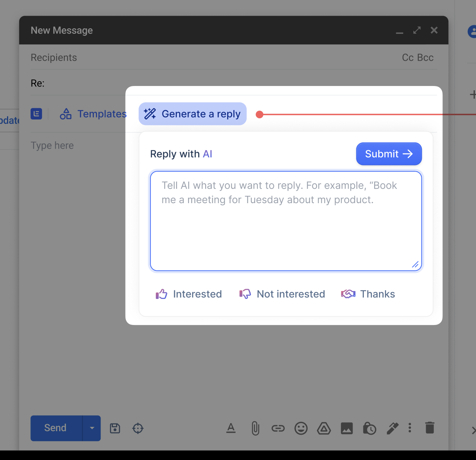Attach a file with the paperclip icon
This screenshot has width=476, height=460.
255,428
